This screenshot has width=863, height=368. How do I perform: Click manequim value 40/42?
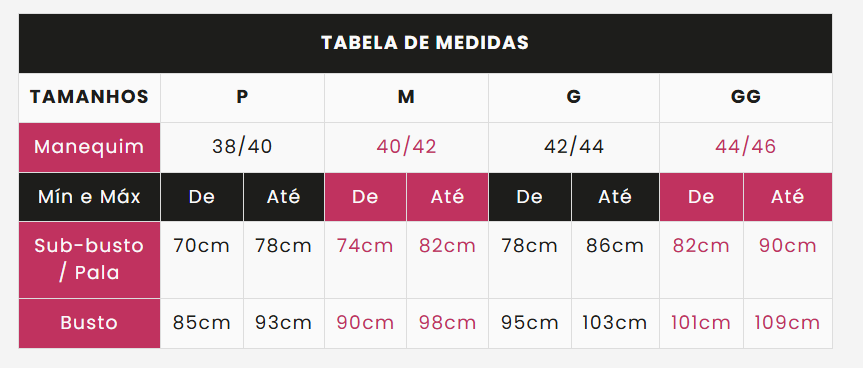(x=406, y=147)
